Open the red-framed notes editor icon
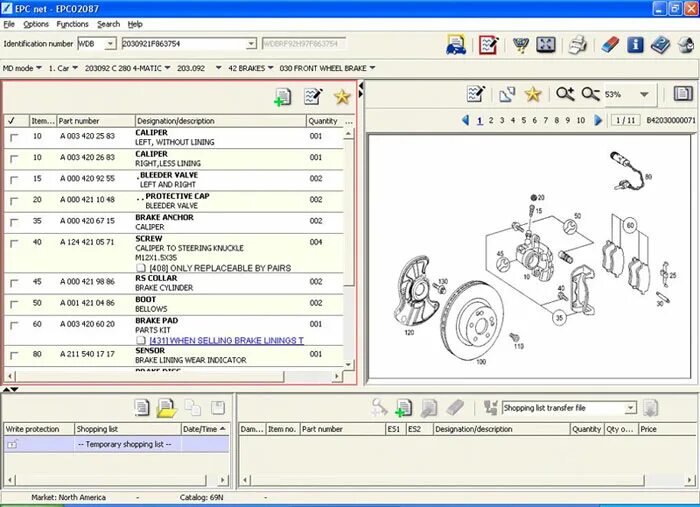The height and width of the screenshot is (507, 700). tap(488, 45)
